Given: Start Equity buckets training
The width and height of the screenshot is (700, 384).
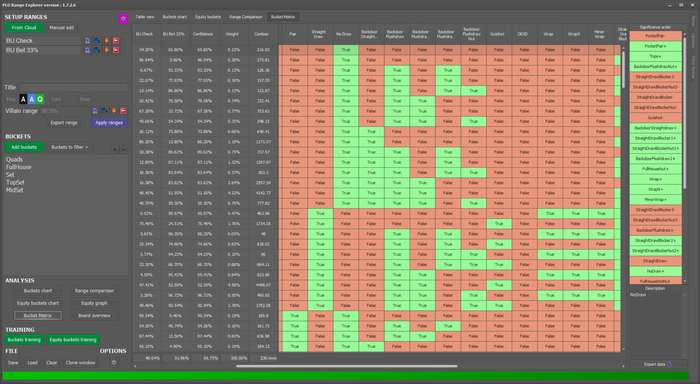Looking at the screenshot, I should pos(73,340).
